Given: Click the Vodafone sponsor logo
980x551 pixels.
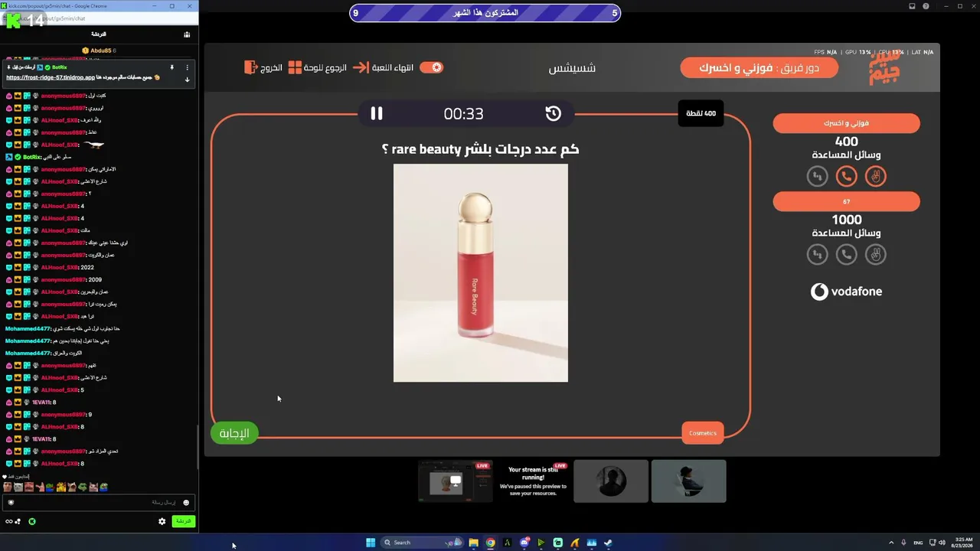Looking at the screenshot, I should [846, 292].
